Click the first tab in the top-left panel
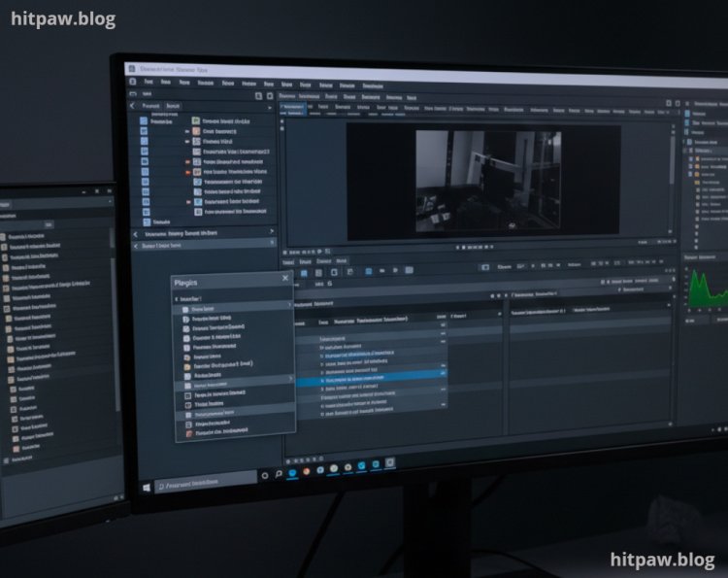728x578 pixels. pos(150,106)
